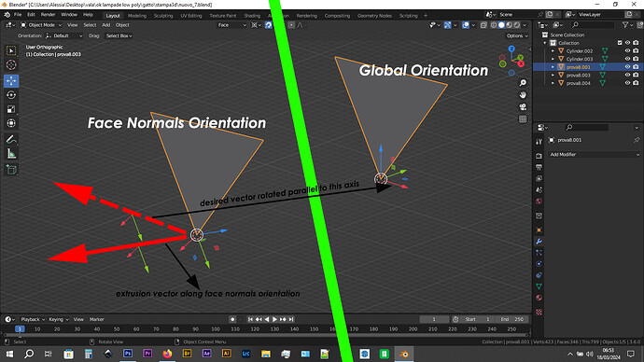This screenshot has width=644, height=362.
Task: Open the World properties tab
Action: [539, 202]
